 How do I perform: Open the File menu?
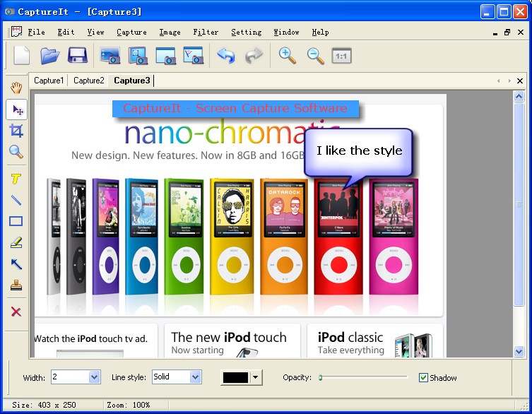point(36,32)
